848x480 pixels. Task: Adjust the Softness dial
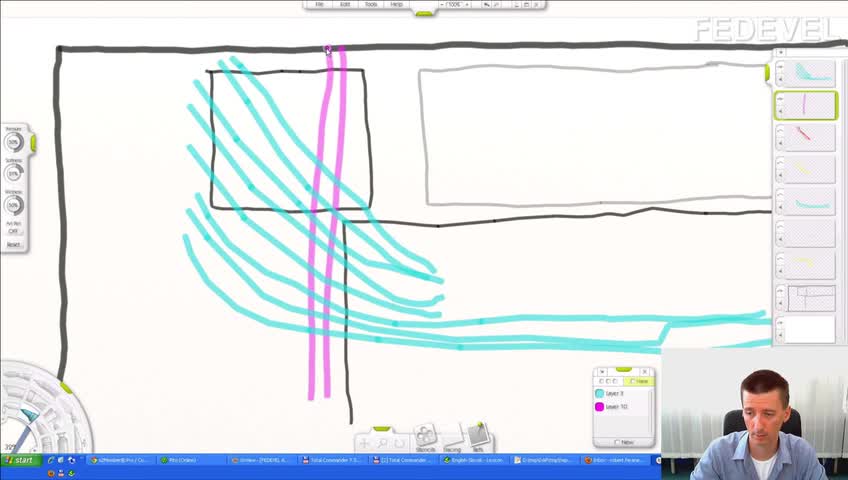(x=14, y=174)
